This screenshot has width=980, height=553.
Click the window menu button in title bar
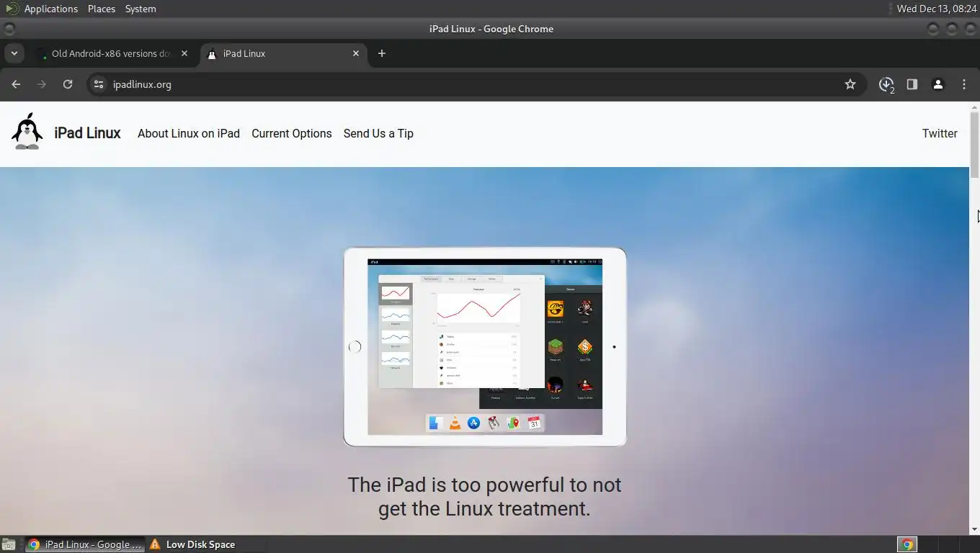pos(9,29)
